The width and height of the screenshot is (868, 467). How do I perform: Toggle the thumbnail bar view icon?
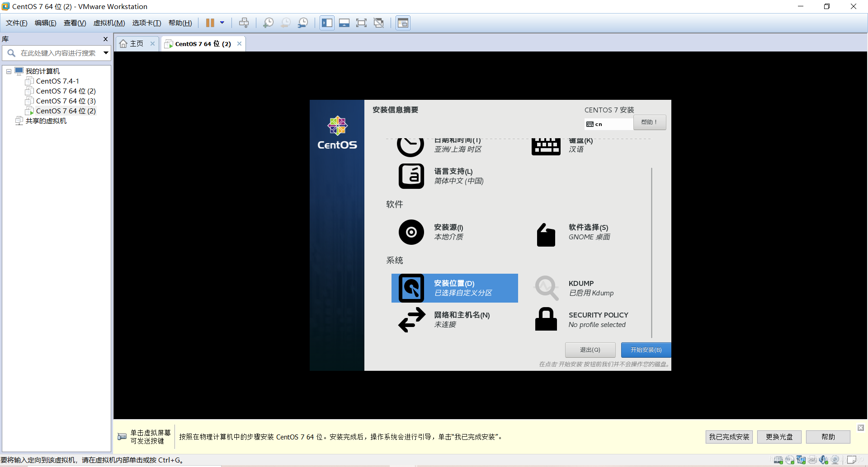coord(344,23)
